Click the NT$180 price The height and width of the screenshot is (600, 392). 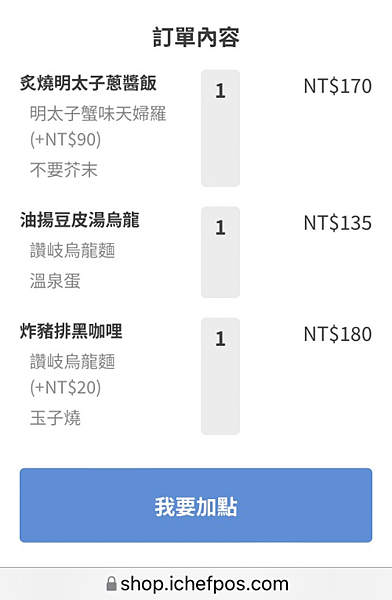(x=337, y=334)
